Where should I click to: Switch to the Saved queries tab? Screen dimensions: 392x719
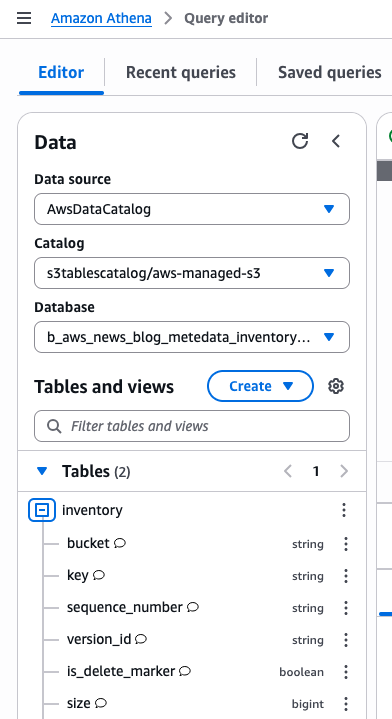click(x=330, y=72)
